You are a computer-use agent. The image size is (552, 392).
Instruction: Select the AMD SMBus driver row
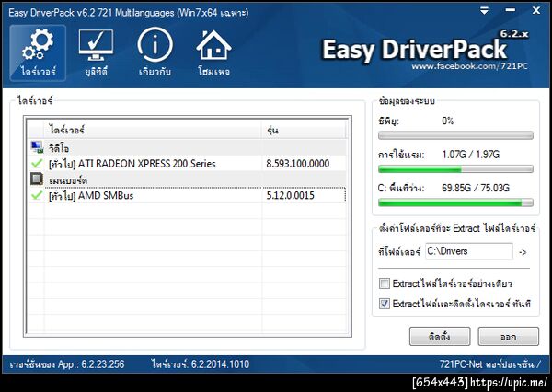point(187,195)
